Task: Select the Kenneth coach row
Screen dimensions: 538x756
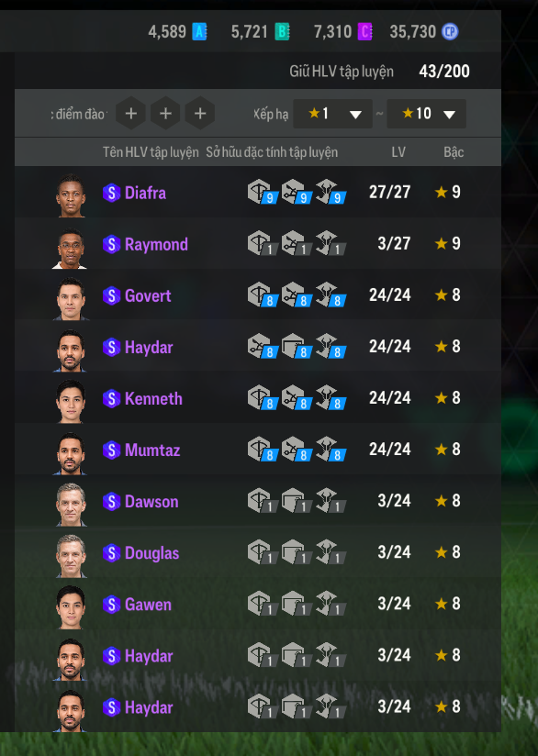Action: pos(258,398)
